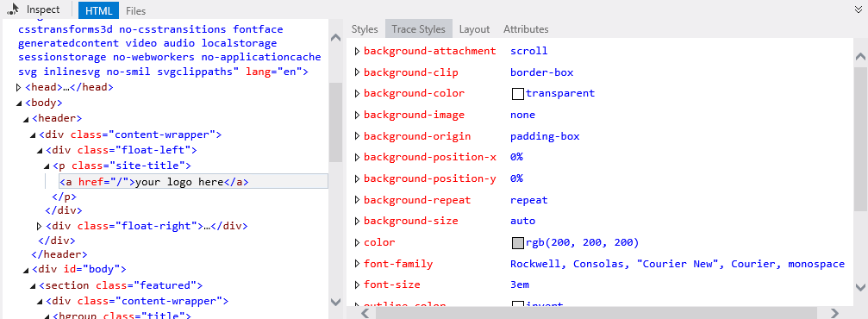The height and width of the screenshot is (319, 868).
Task: Open the Files tab
Action: tap(135, 10)
